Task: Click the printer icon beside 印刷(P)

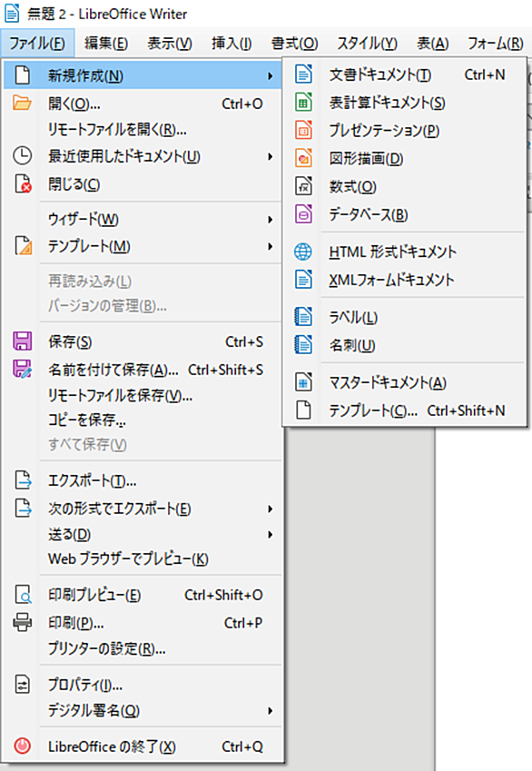Action: click(23, 622)
